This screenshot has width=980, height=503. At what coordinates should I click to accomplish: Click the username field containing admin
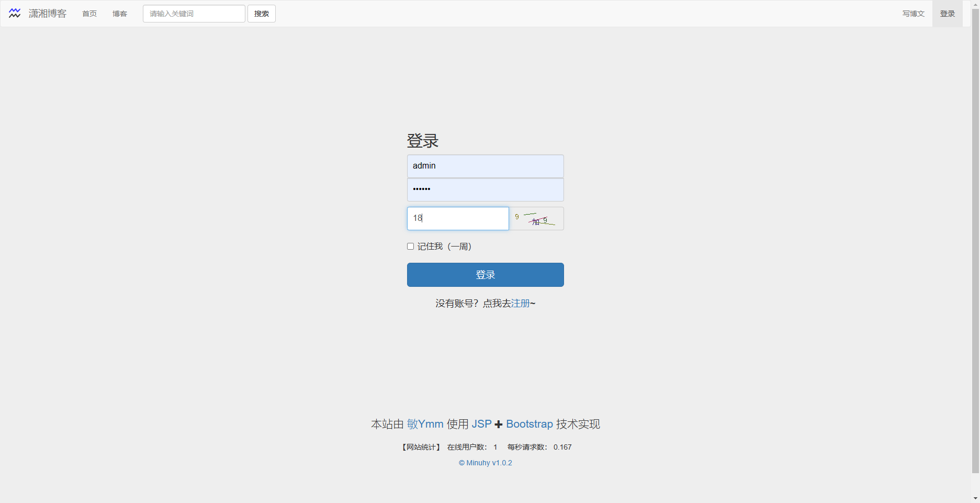486,166
